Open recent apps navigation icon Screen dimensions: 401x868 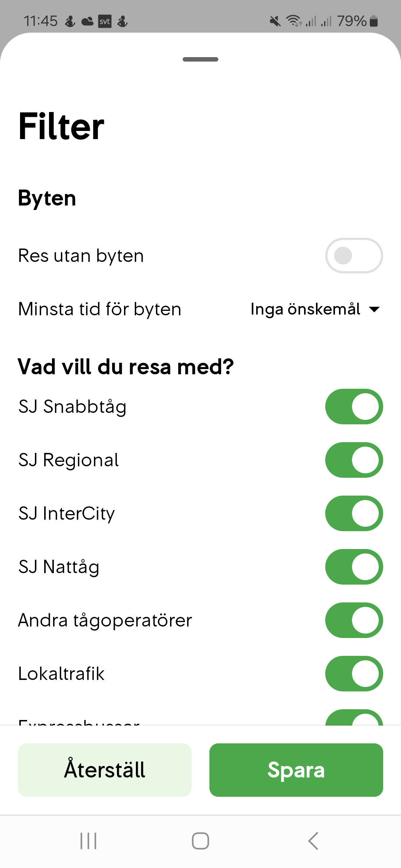tap(88, 841)
